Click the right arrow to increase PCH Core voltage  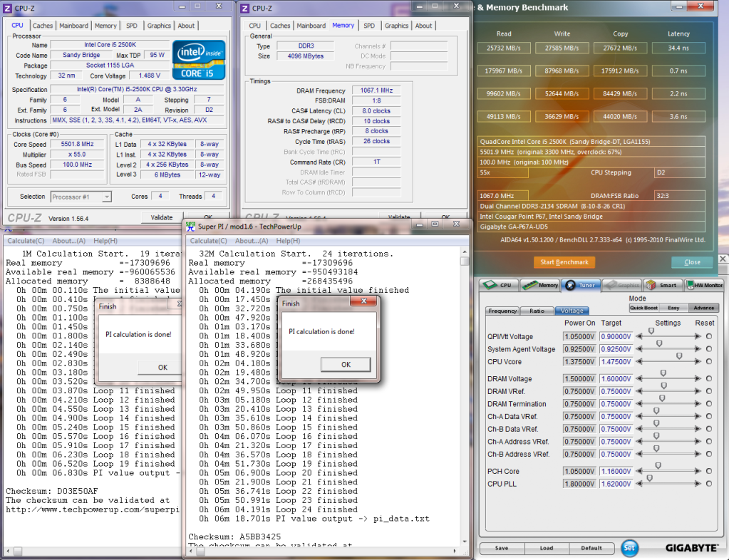pyautogui.click(x=698, y=471)
